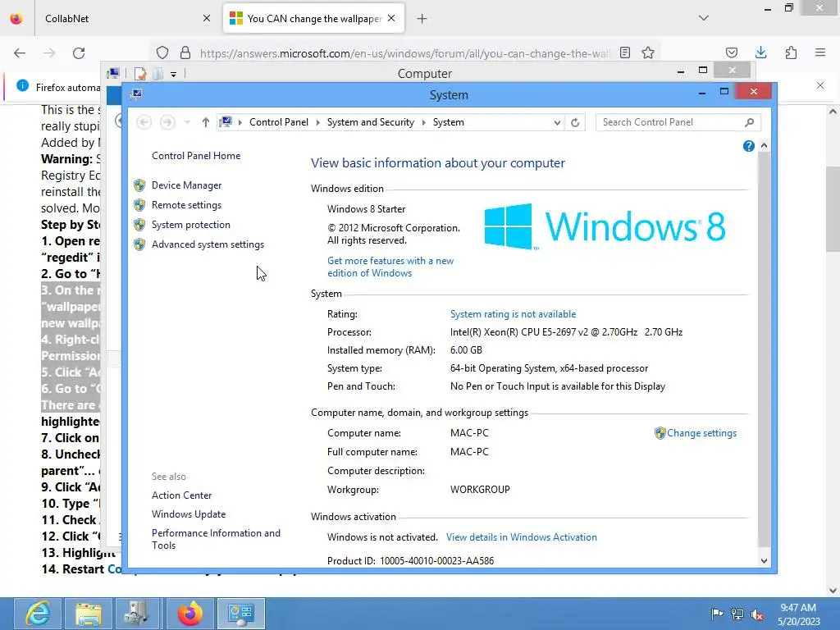Launch Internet Explorer from the taskbar
This screenshot has width=840, height=630.
[39, 614]
